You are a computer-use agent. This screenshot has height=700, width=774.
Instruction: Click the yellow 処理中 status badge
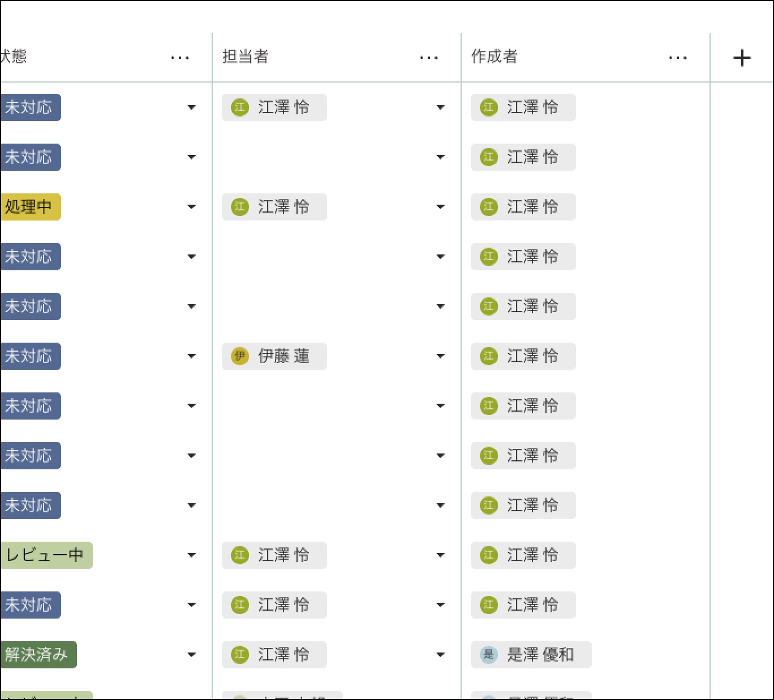(x=29, y=207)
